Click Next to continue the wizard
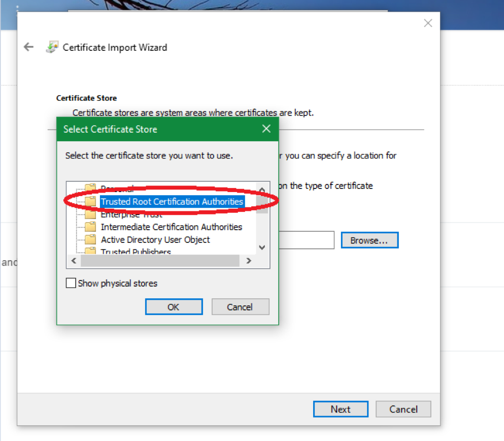 [341, 409]
